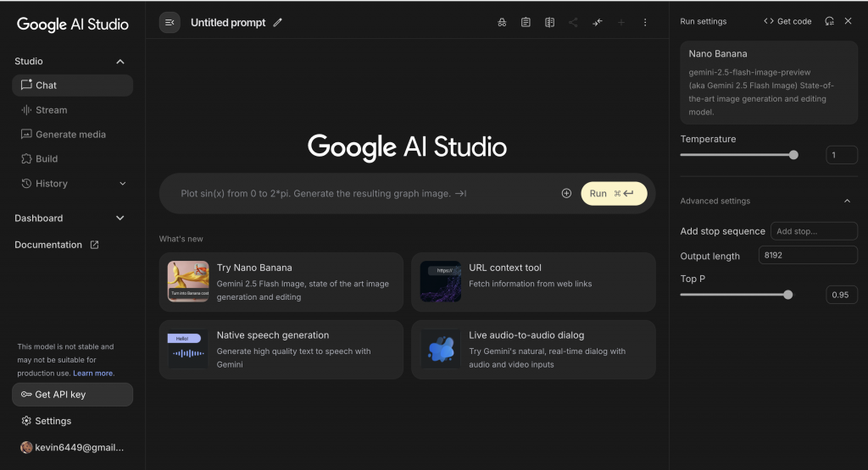Open the Live audio-to-audio dialog card

[533, 350]
